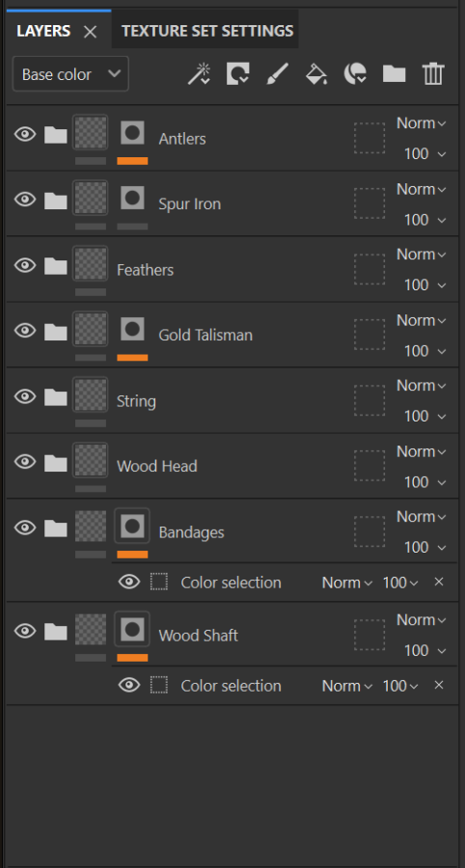Open the Base color channel dropdown
Viewport: 465px width, 868px height.
[x=70, y=73]
